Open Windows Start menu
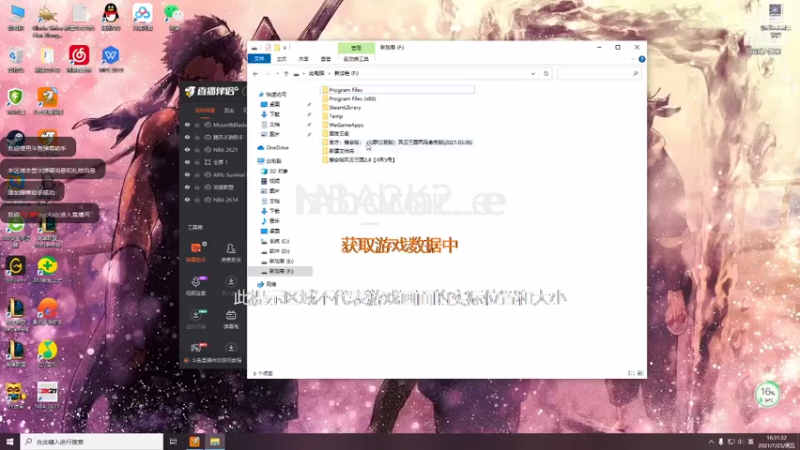The width and height of the screenshot is (800, 450). pos(10,441)
